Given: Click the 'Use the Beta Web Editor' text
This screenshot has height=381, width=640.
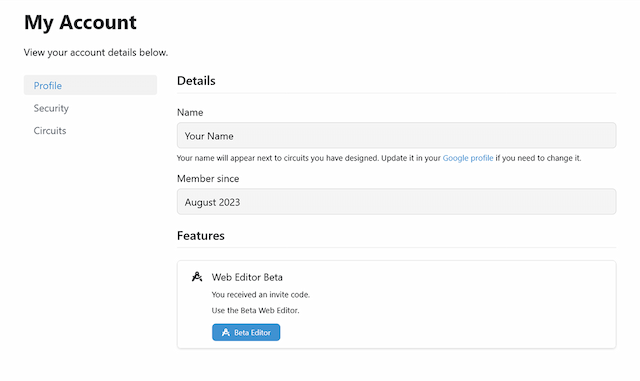Looking at the screenshot, I should (256, 310).
